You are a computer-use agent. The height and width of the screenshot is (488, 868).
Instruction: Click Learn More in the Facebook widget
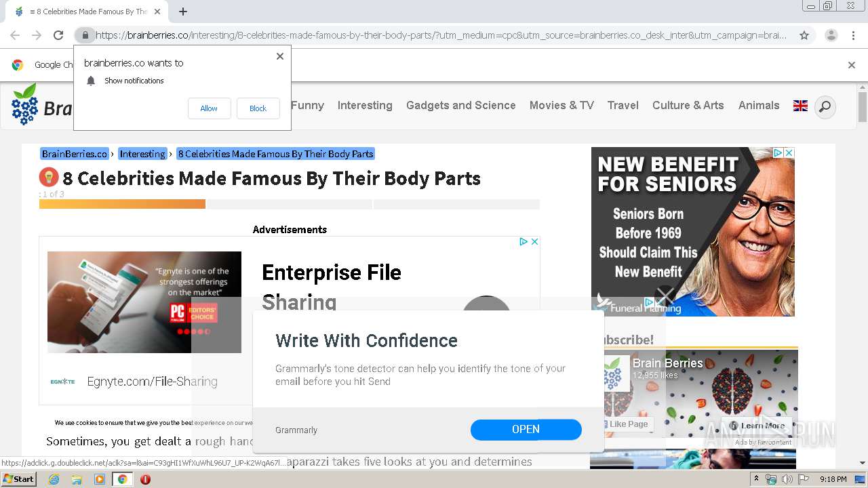(757, 426)
